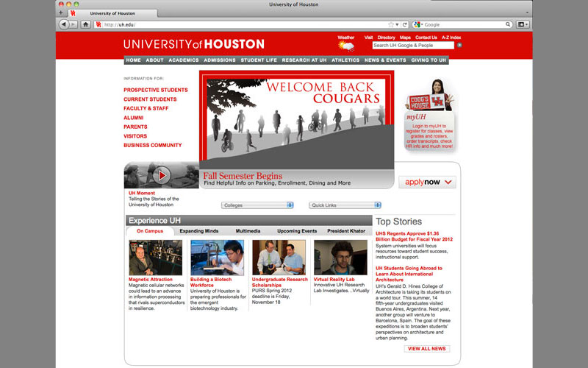Screen dimensions: 588x368
Task: Open the Quick Links dropdown
Action: [x=345, y=205]
